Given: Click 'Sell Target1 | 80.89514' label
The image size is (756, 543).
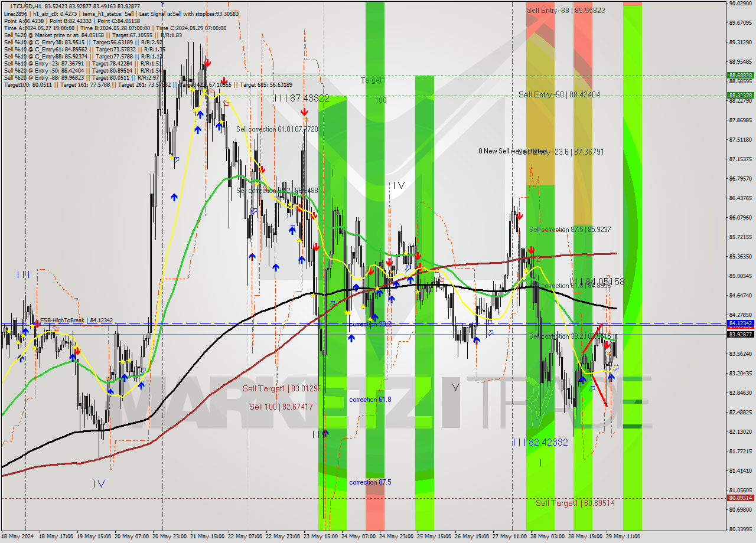Looking at the screenshot, I should pyautogui.click(x=575, y=503).
